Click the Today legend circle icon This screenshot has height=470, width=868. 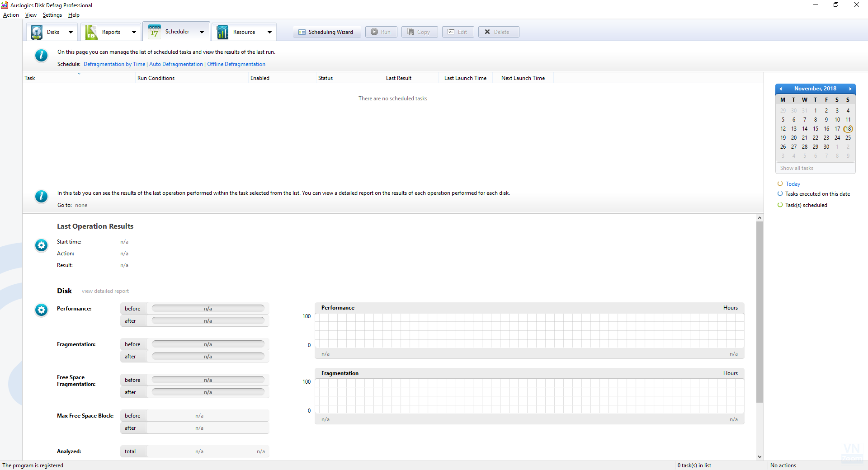[780, 183]
